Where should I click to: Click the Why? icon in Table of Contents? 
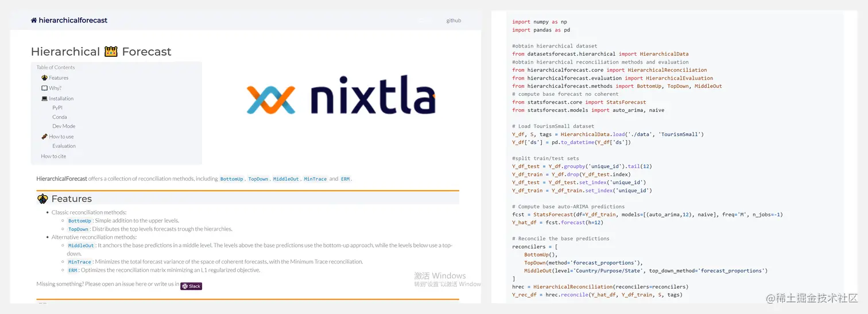coord(44,88)
